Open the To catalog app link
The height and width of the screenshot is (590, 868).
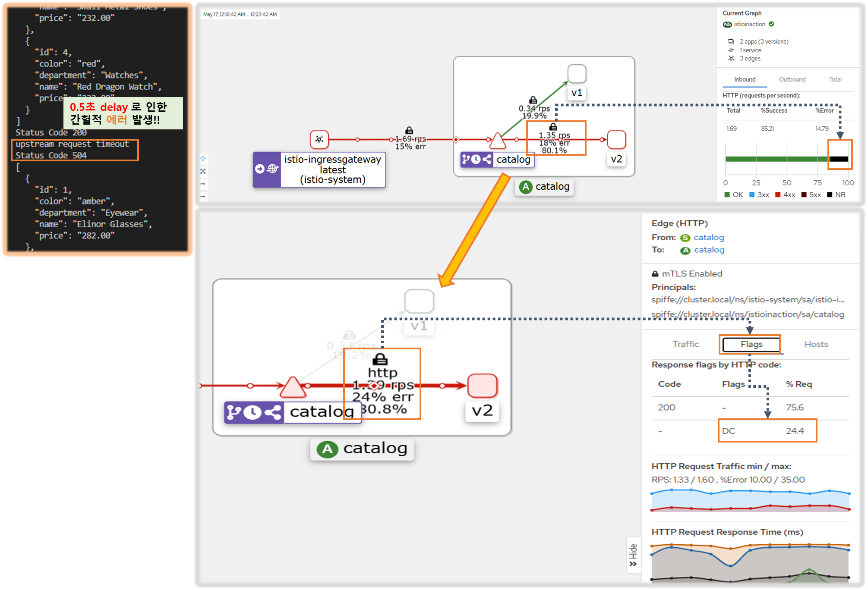tap(709, 250)
